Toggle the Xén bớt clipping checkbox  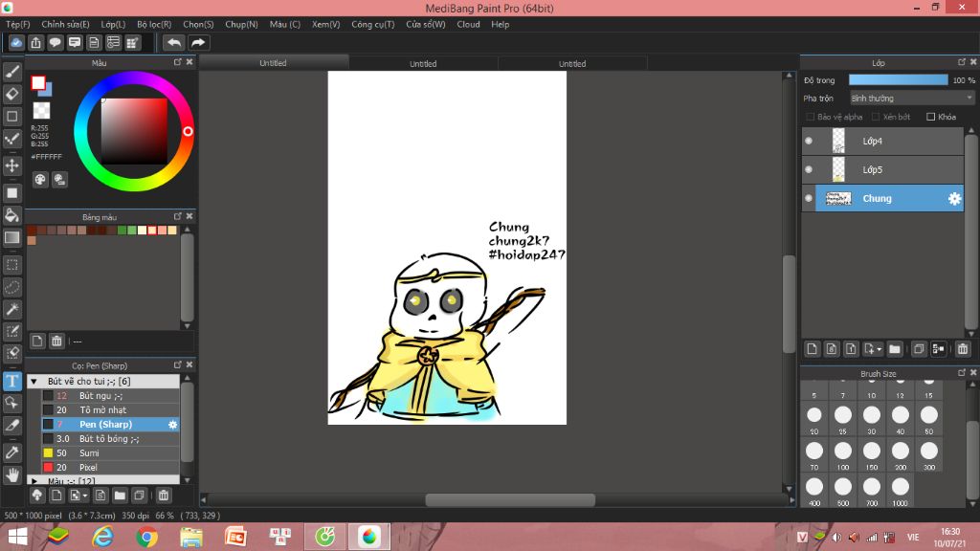click(876, 117)
